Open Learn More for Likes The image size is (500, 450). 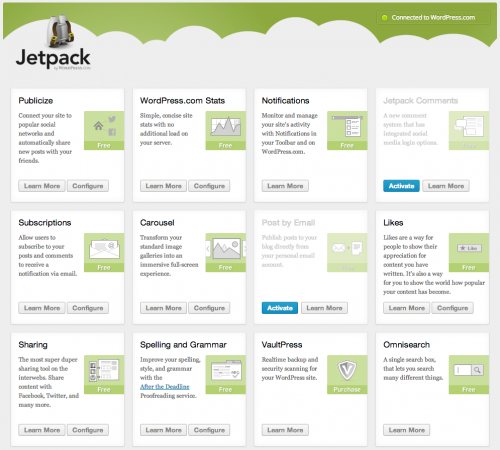[x=407, y=308]
